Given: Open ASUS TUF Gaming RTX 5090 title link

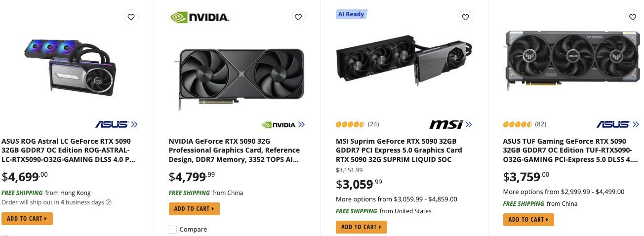Looking at the screenshot, I should tap(569, 150).
